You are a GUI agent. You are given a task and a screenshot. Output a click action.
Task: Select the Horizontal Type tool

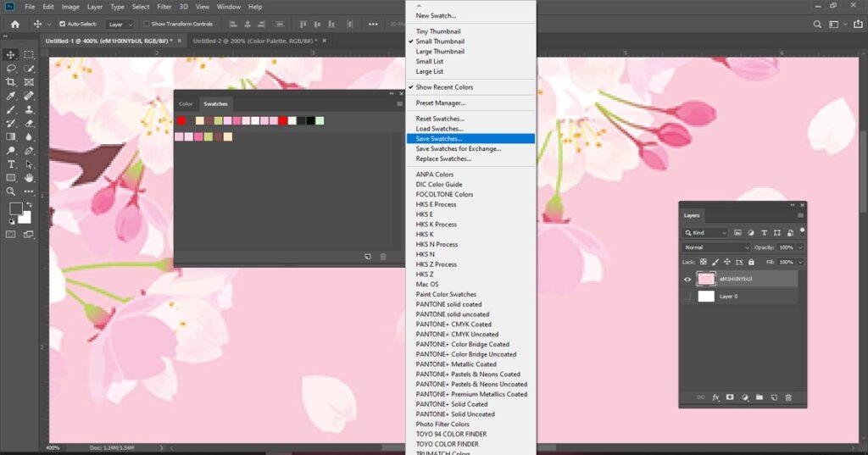[10, 164]
